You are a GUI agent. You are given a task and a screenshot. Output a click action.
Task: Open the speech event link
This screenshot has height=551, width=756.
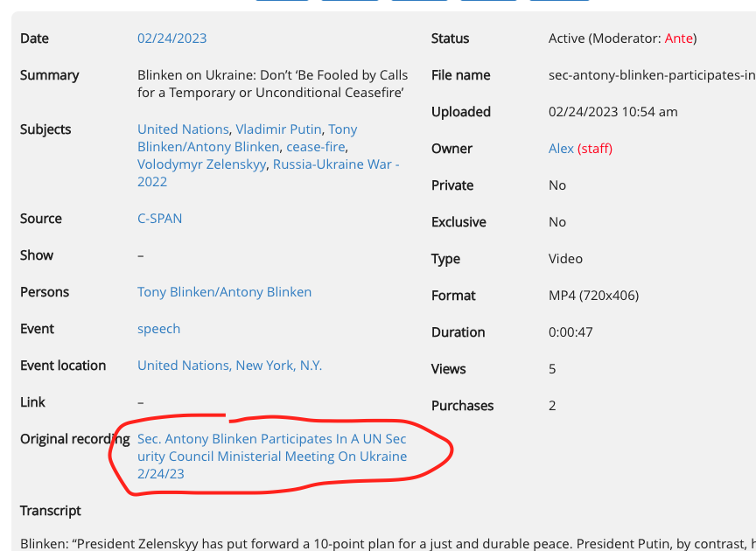pos(158,329)
